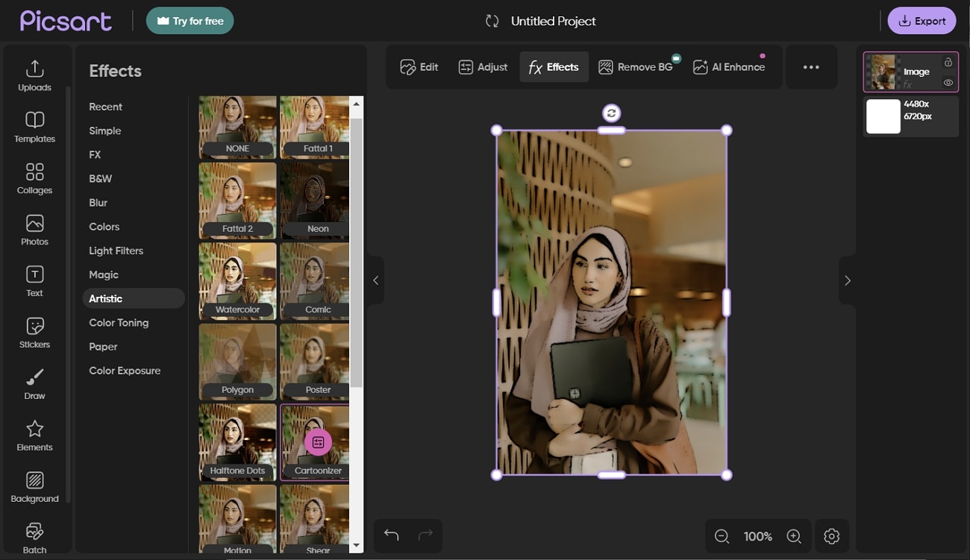Viewport: 970px width, 560px height.
Task: Open the Uploads panel
Action: pyautogui.click(x=34, y=75)
